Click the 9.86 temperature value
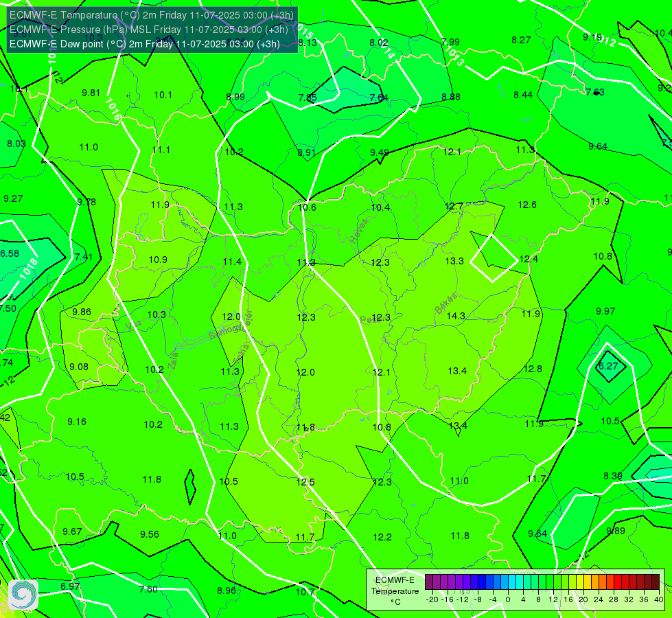 coord(82,312)
